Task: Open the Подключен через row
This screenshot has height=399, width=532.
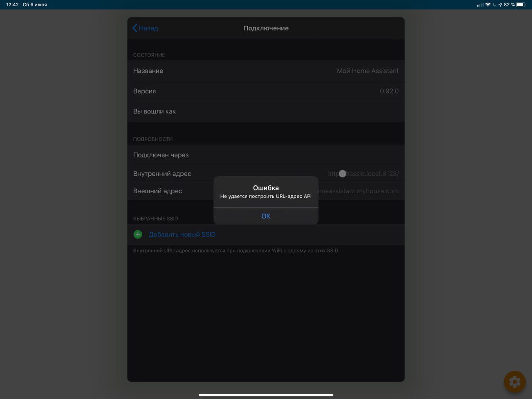Action: point(266,155)
